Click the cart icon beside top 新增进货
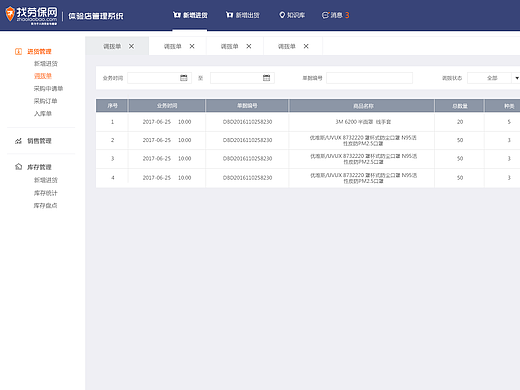Screen dimensions: 520x390 point(177,15)
